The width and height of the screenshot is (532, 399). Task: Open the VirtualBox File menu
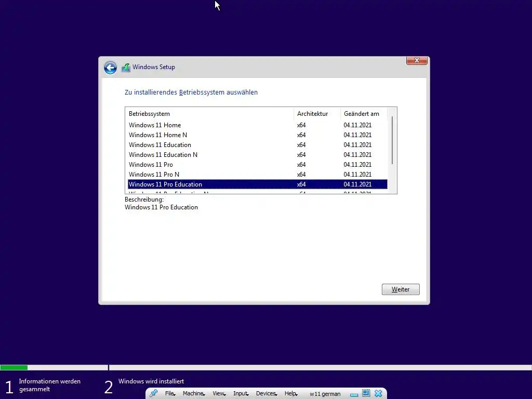170,394
